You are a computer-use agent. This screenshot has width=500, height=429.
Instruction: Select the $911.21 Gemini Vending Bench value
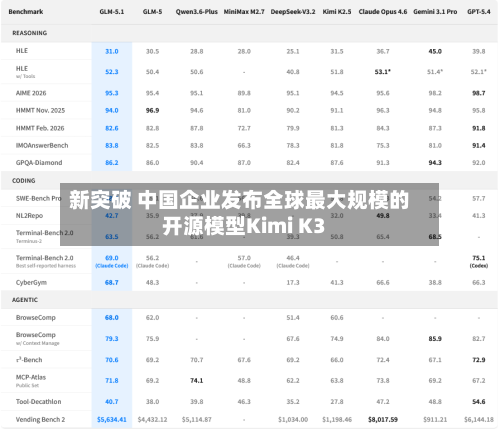click(435, 419)
